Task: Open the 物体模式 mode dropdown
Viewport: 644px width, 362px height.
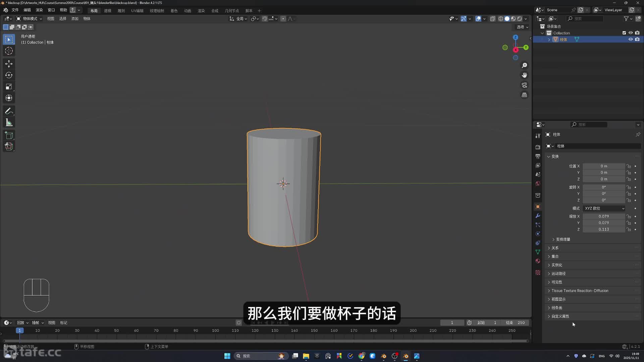Action: pyautogui.click(x=30, y=19)
